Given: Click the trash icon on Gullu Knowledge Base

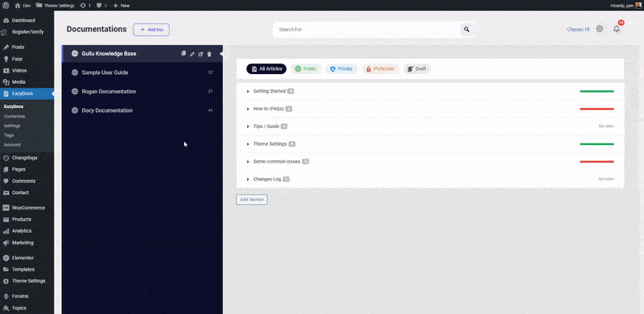Looking at the screenshot, I should 209,54.
